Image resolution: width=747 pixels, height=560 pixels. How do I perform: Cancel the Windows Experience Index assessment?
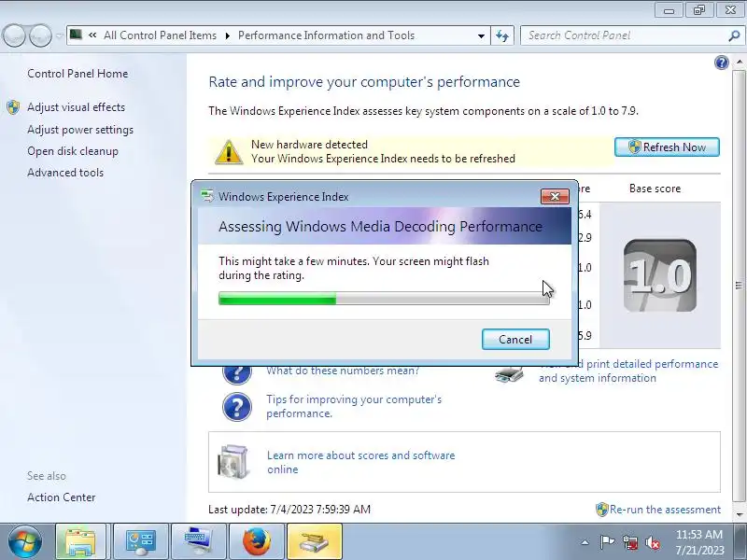click(x=515, y=339)
